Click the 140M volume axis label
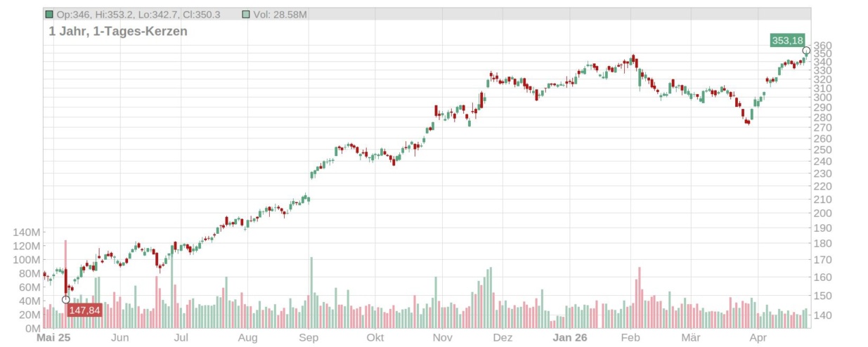Screen dimensions: 868x347 (x=25, y=232)
